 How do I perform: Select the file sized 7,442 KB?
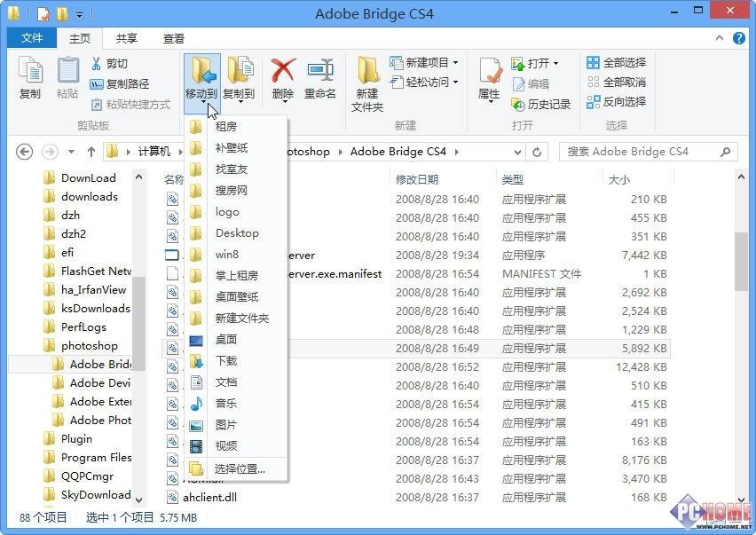pyautogui.click(x=417, y=255)
